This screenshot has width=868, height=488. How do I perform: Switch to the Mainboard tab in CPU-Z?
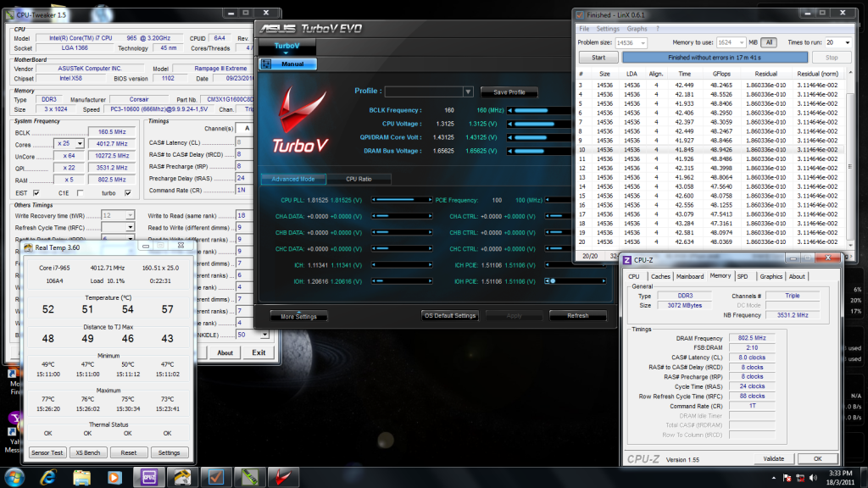click(x=690, y=277)
